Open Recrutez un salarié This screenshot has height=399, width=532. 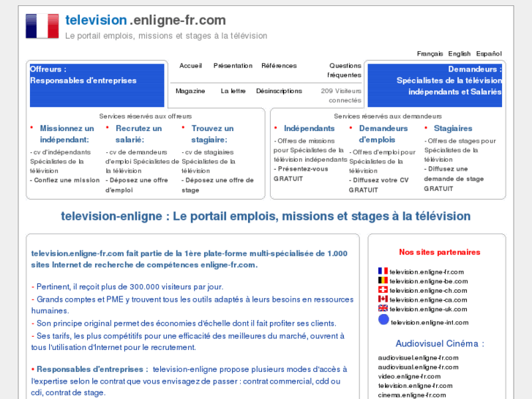tap(139, 134)
